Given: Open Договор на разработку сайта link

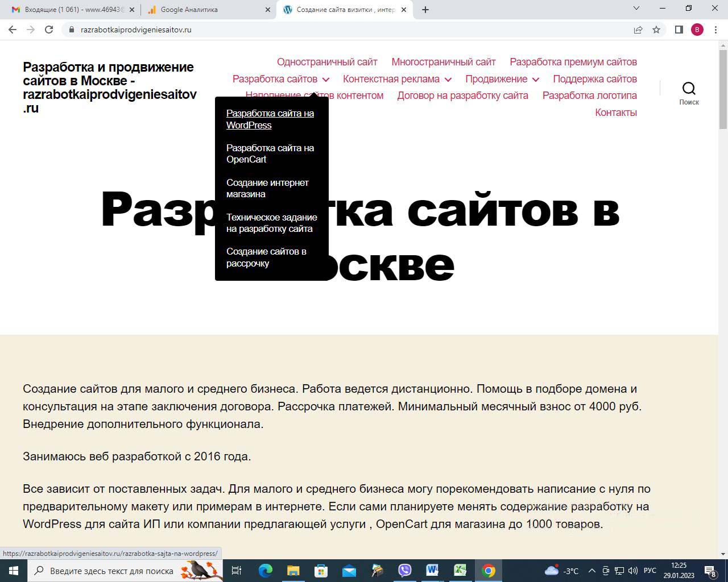Looking at the screenshot, I should pyautogui.click(x=462, y=95).
